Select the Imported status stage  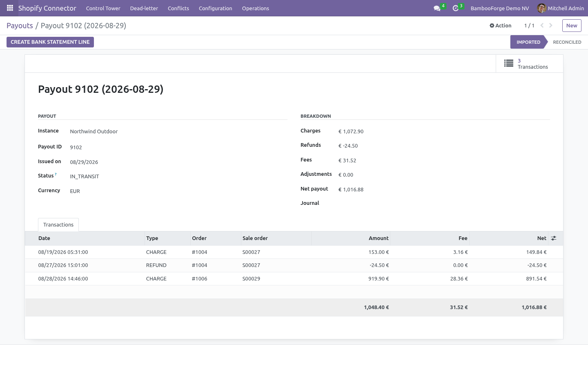(528, 42)
